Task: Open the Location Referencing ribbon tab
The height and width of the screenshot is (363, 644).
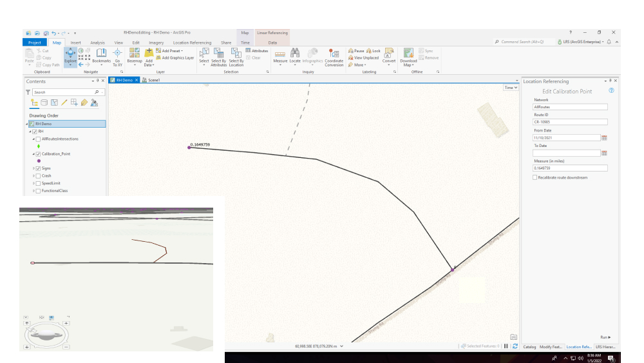Action: [192, 43]
